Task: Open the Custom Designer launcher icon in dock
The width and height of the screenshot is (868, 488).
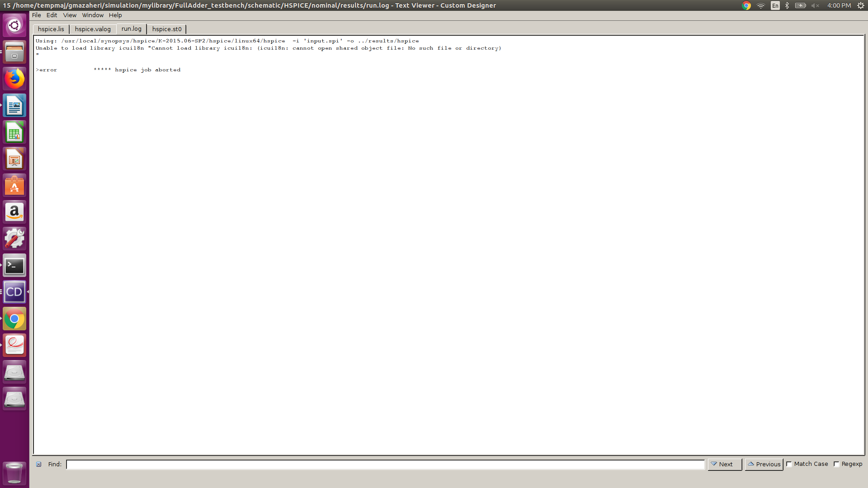Action: click(x=14, y=292)
